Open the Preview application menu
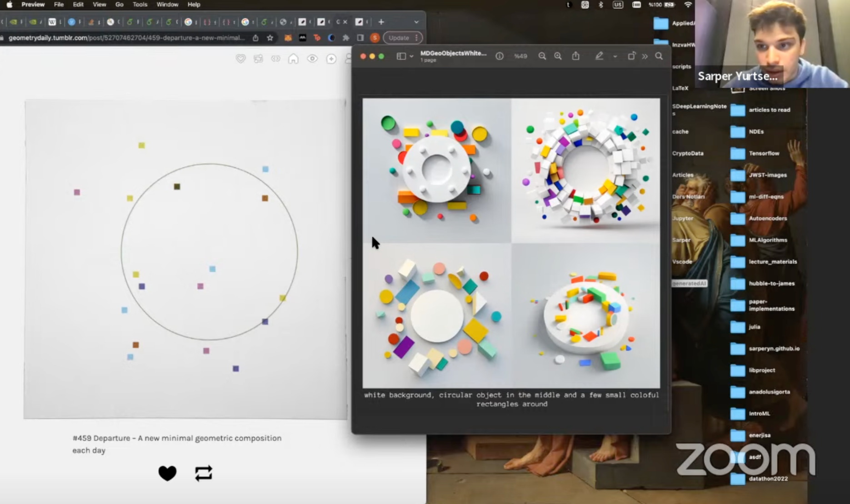Image resolution: width=850 pixels, height=504 pixels. point(33,5)
